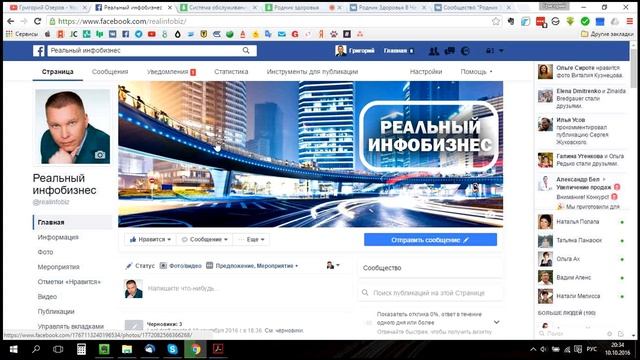Click Поиск публикаций на этой Странице field

(431, 293)
